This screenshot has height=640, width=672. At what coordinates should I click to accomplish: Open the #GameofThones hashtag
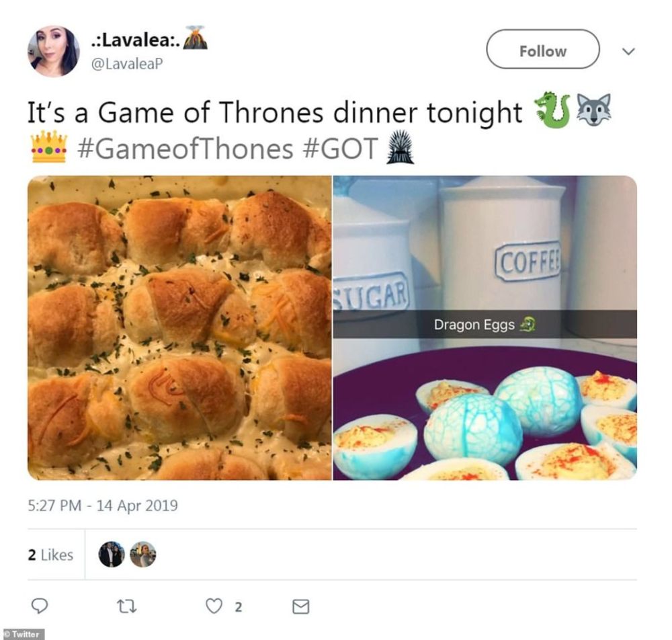185,149
